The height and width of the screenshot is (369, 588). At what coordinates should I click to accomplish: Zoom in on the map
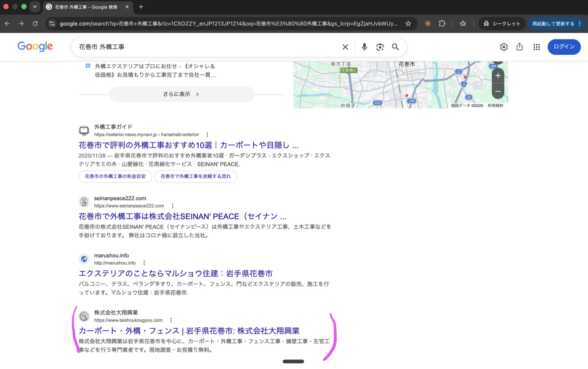point(498,76)
